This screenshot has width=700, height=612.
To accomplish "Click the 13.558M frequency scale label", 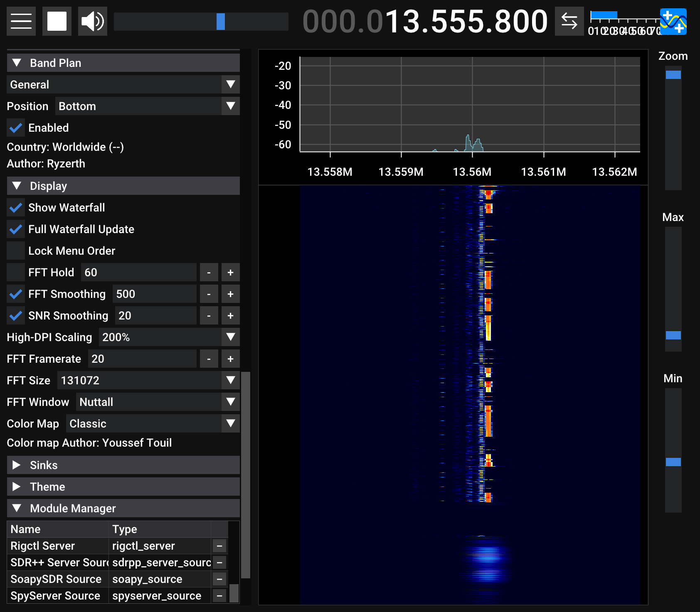I will [x=330, y=172].
